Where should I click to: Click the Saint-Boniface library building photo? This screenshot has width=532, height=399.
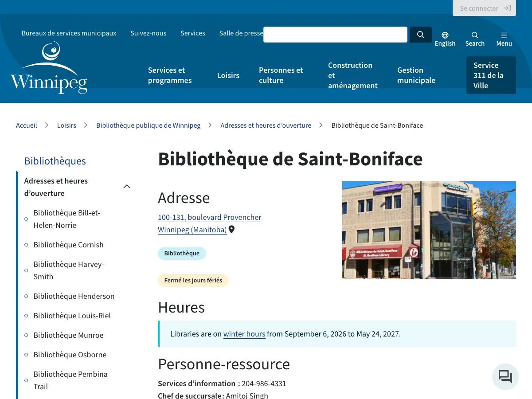(429, 230)
